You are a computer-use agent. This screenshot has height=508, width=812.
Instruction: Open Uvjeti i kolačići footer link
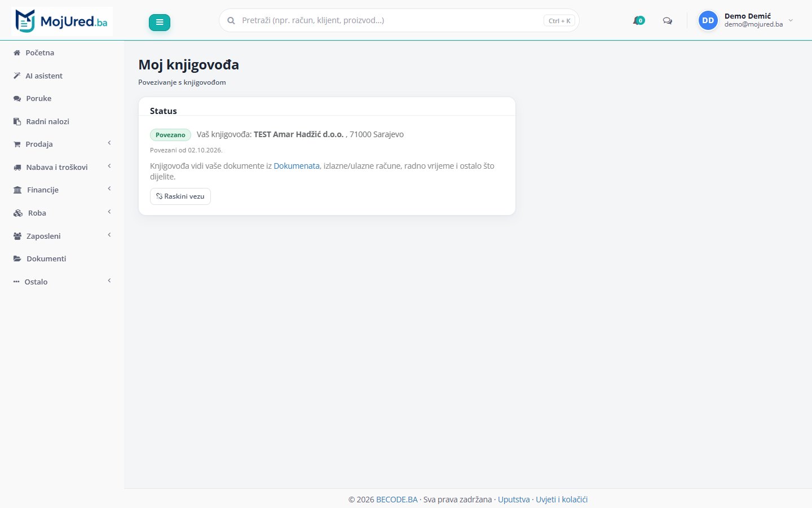[x=562, y=500]
